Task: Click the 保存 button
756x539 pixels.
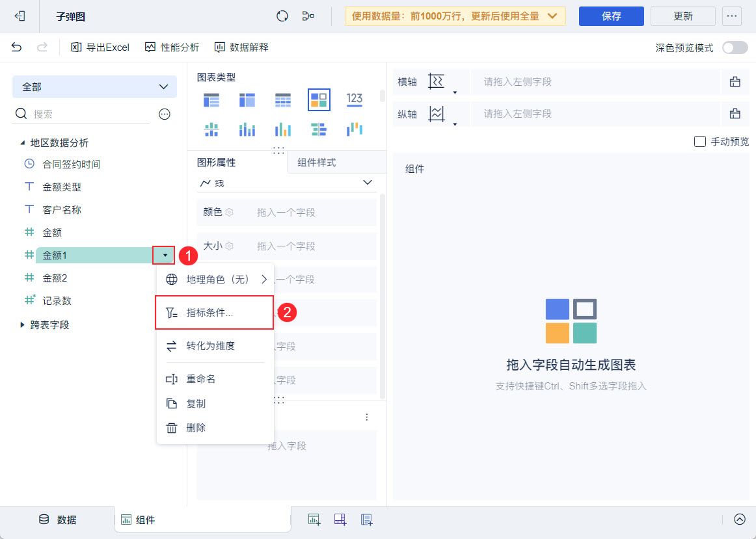Action: click(x=612, y=16)
